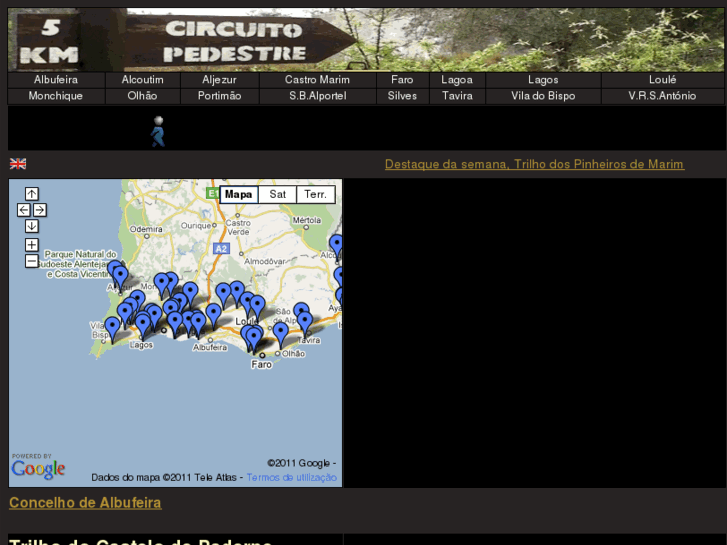
Task: Open Destaque da semana Trilho dos Pinheiros link
Action: coord(535,164)
